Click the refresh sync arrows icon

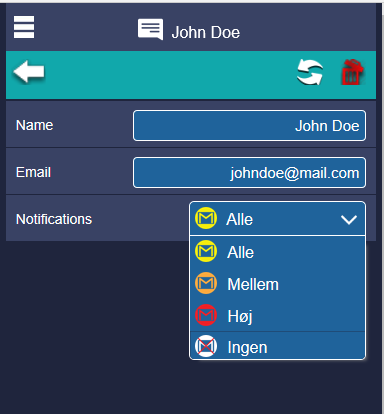pos(310,72)
